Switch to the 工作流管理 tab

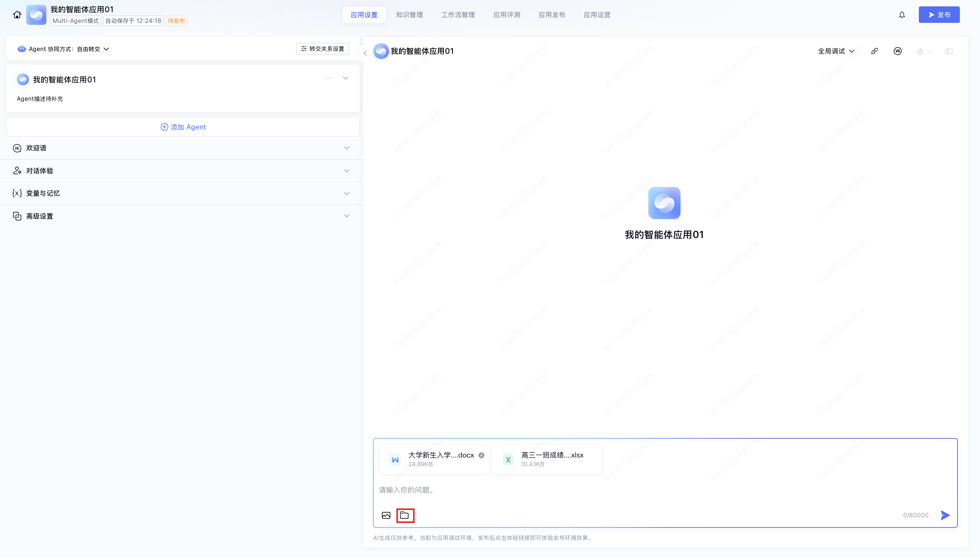458,14
